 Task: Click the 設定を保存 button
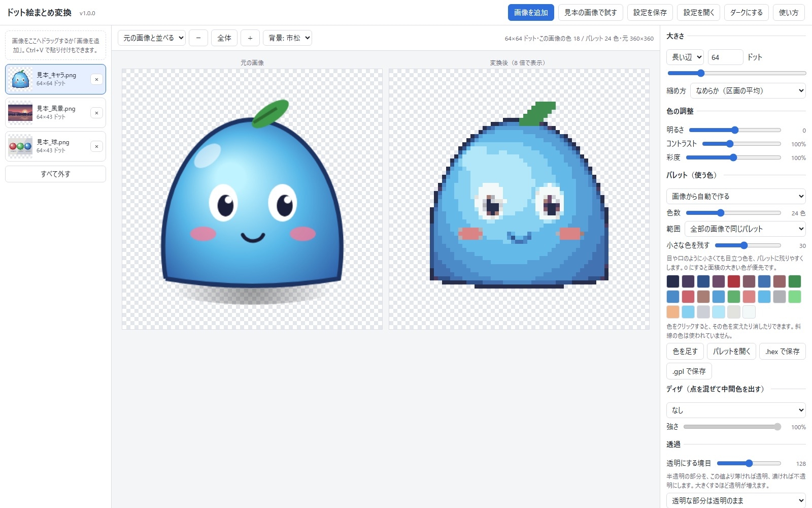tap(650, 13)
